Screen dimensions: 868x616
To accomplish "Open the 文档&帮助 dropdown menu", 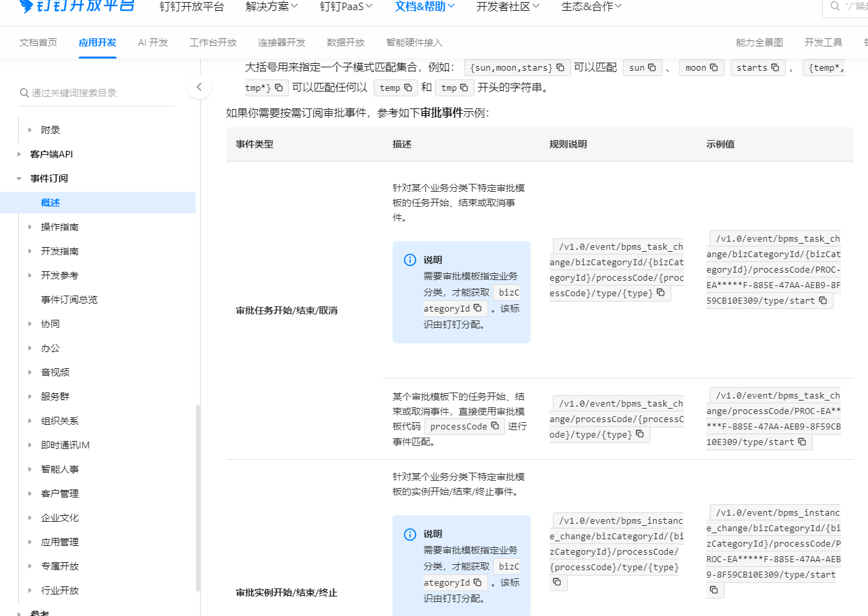I will (425, 7).
